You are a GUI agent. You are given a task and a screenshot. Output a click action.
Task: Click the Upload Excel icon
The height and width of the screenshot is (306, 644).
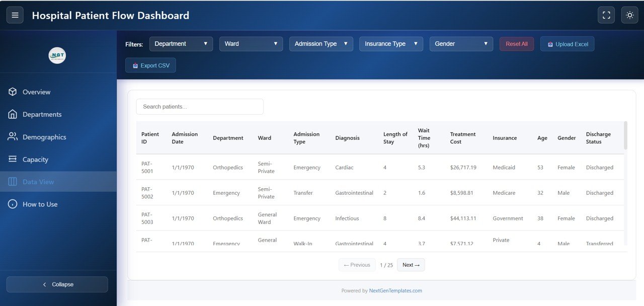pyautogui.click(x=550, y=44)
